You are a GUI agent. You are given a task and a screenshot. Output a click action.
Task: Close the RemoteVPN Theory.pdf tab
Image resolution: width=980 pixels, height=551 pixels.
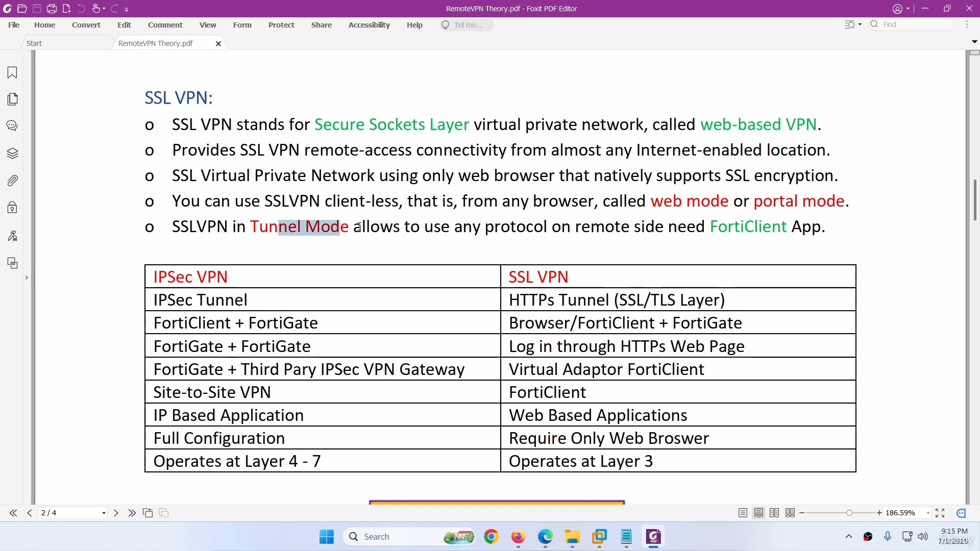click(x=218, y=44)
